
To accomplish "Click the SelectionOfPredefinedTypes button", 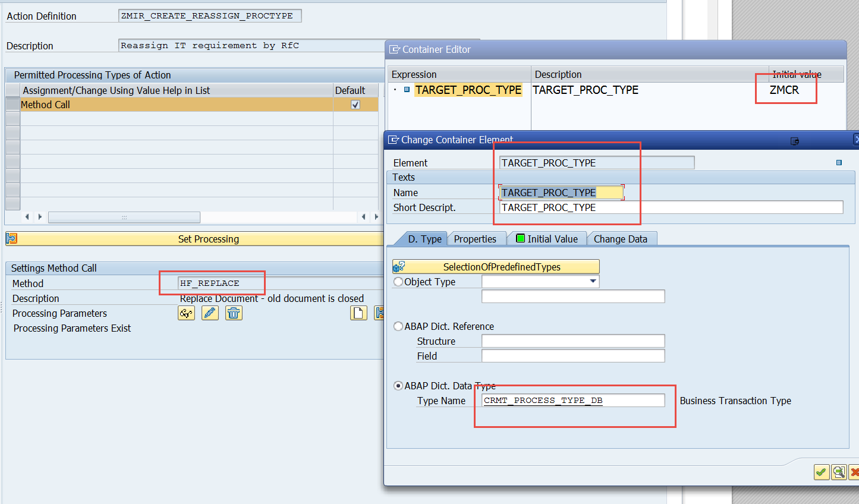I will [x=496, y=267].
